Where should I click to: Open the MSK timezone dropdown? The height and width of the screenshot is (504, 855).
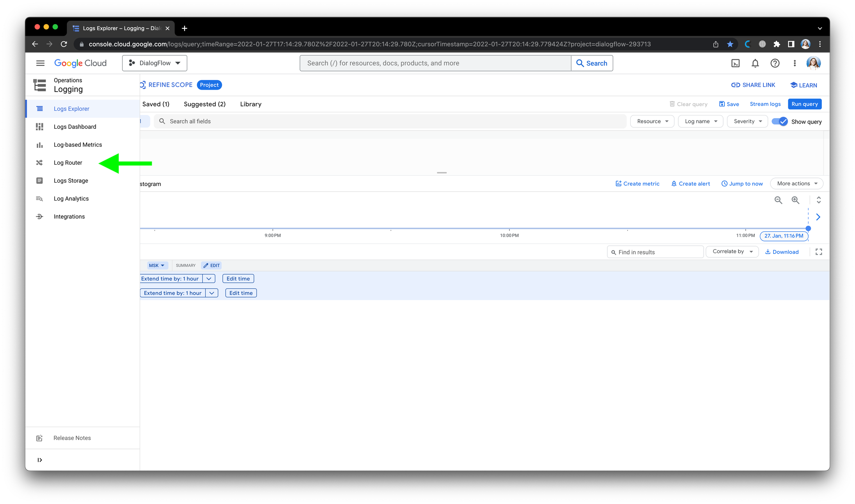point(156,266)
